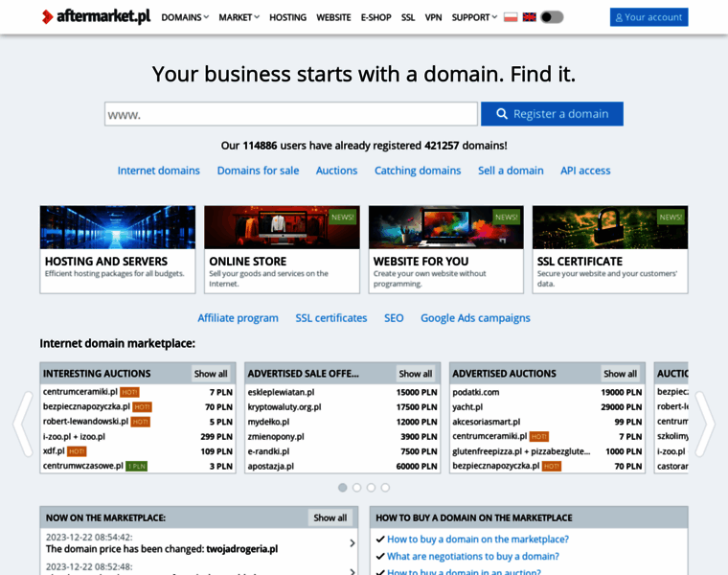This screenshot has height=575, width=728.
Task: Open API access link
Action: point(585,171)
